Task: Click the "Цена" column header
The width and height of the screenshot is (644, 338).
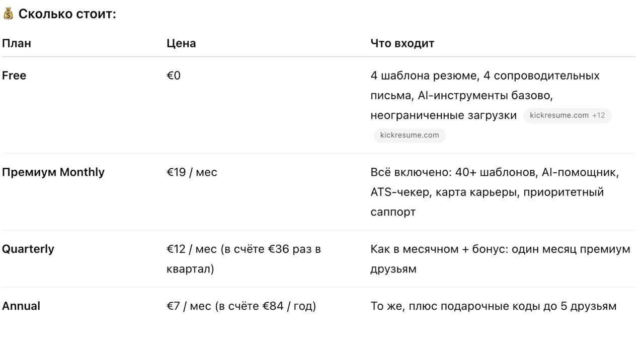Action: (181, 43)
